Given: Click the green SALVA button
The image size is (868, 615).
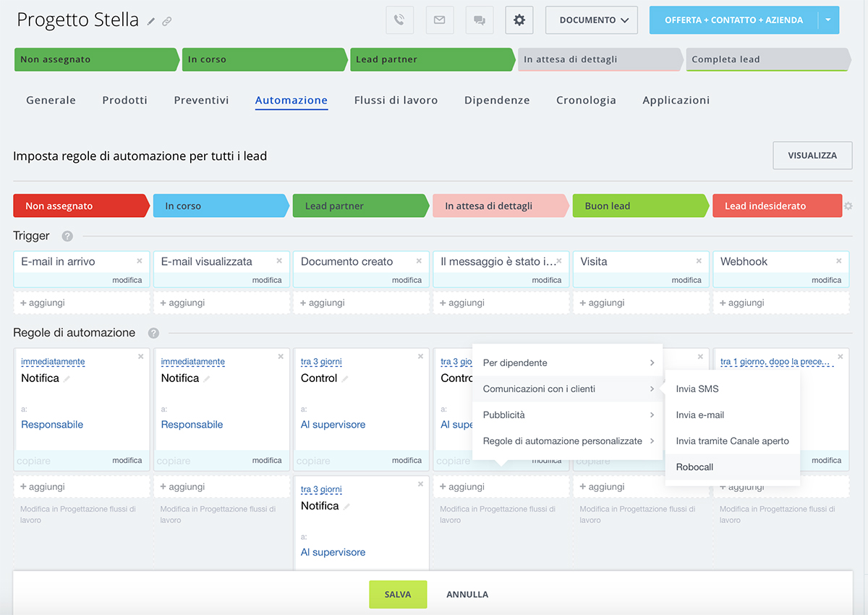Looking at the screenshot, I should click(x=398, y=594).
